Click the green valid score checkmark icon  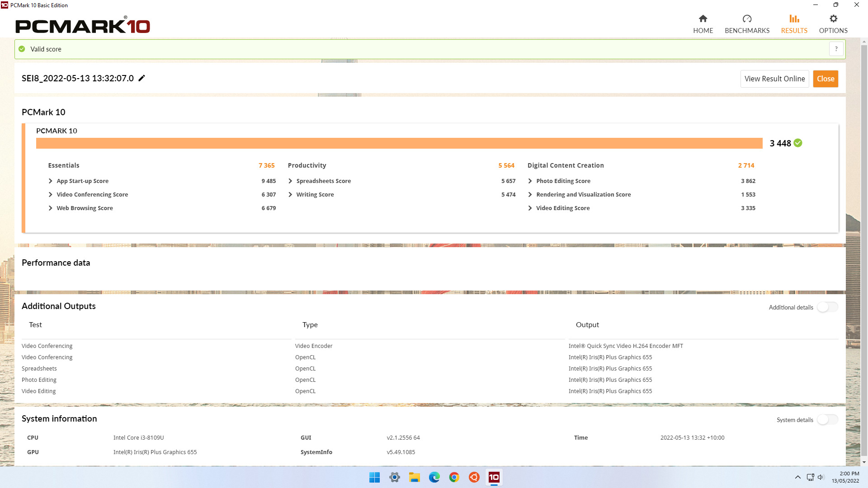(22, 49)
